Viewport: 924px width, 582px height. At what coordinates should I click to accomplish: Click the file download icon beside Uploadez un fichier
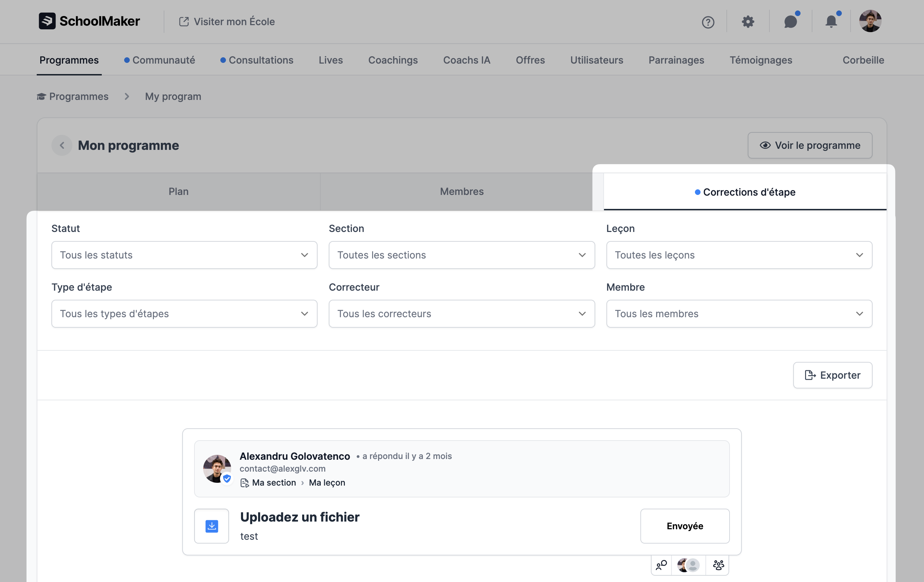click(x=212, y=526)
